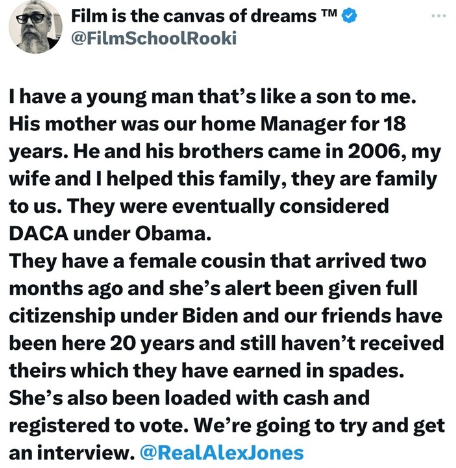Click the words 'registered to vote'
This screenshot has width=456, height=468.
(x=99, y=425)
